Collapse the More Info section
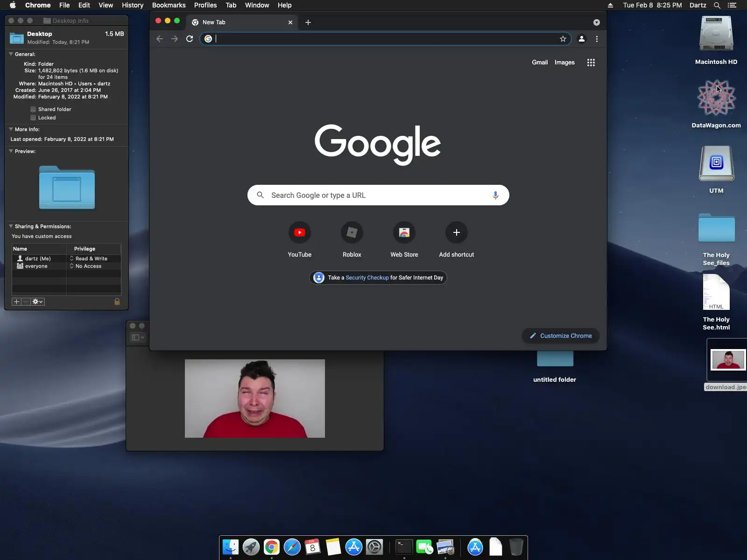747x560 pixels. pyautogui.click(x=11, y=129)
